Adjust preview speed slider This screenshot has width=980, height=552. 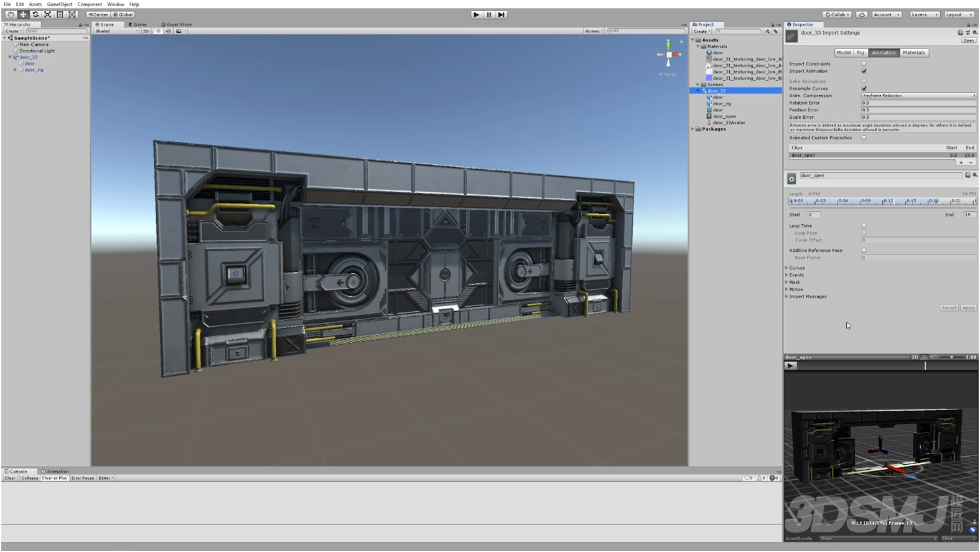[951, 357]
